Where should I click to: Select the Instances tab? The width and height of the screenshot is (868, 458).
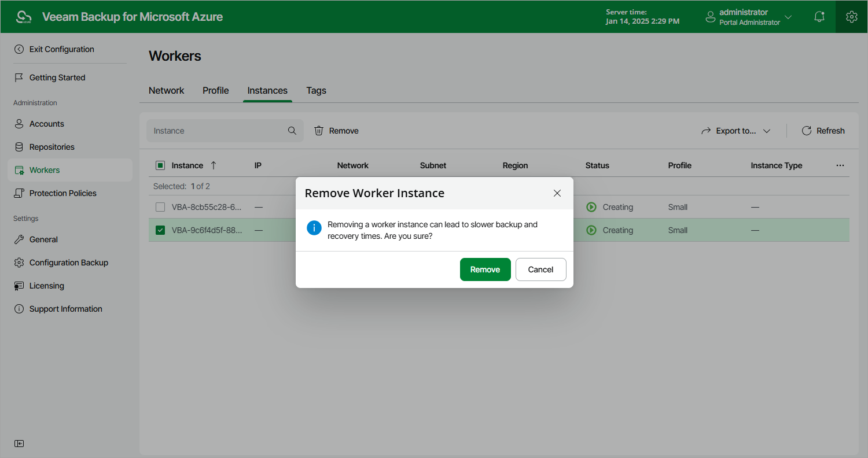(267, 91)
